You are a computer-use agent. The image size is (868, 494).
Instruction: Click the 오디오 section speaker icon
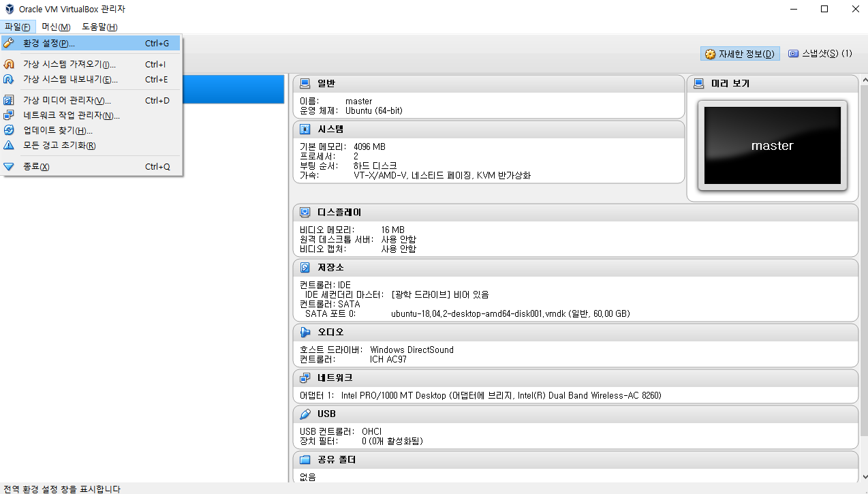click(x=305, y=333)
